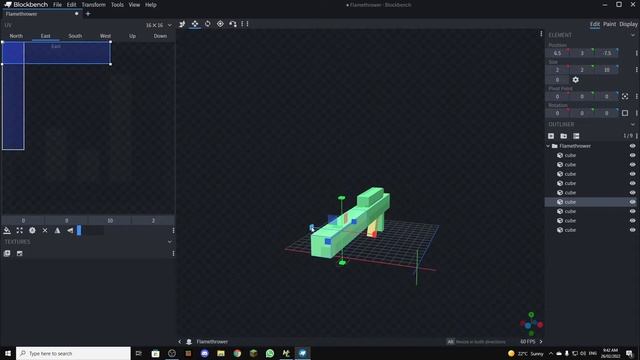
Task: Click the Auto UV icon
Action: 32,231
